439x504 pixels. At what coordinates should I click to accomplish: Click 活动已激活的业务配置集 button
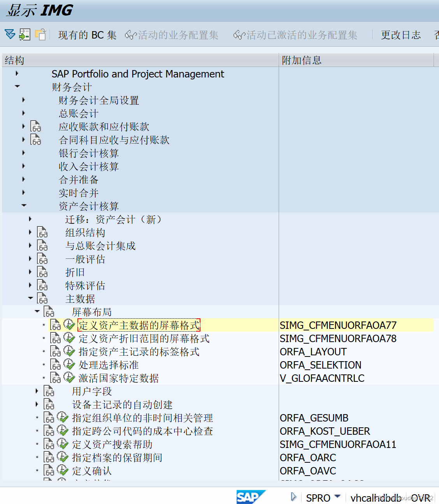point(295,35)
